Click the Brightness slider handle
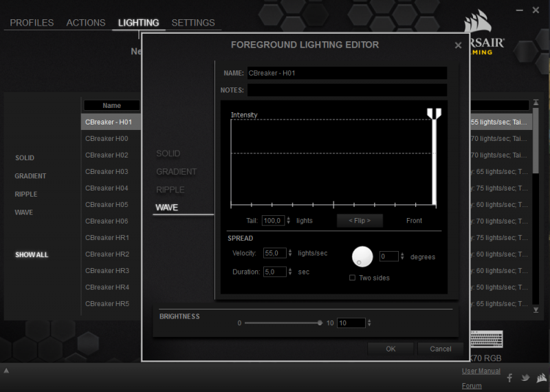 coord(320,323)
